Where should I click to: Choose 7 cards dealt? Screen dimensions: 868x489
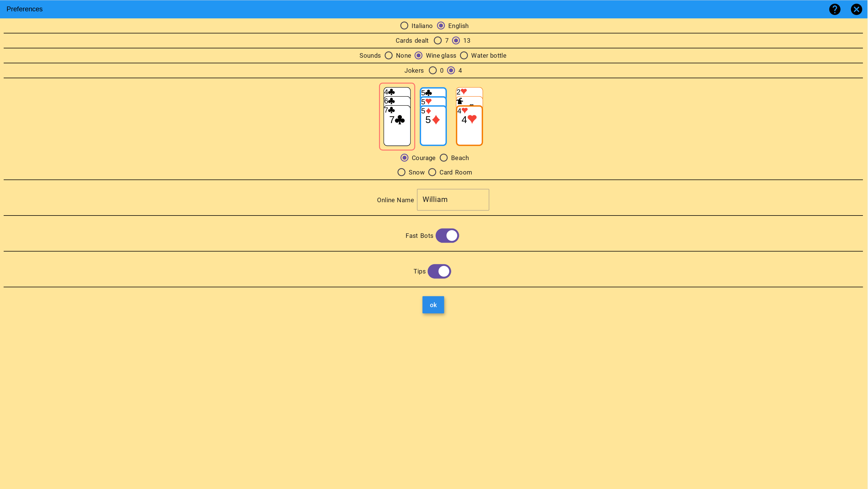tap(438, 40)
